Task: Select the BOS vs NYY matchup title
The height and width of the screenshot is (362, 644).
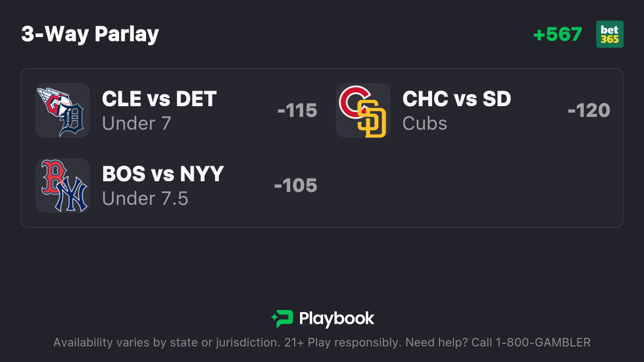Action: pyautogui.click(x=163, y=174)
